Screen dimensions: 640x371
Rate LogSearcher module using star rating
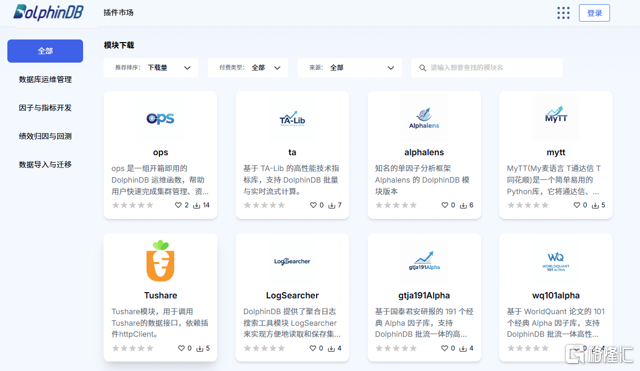click(x=264, y=348)
